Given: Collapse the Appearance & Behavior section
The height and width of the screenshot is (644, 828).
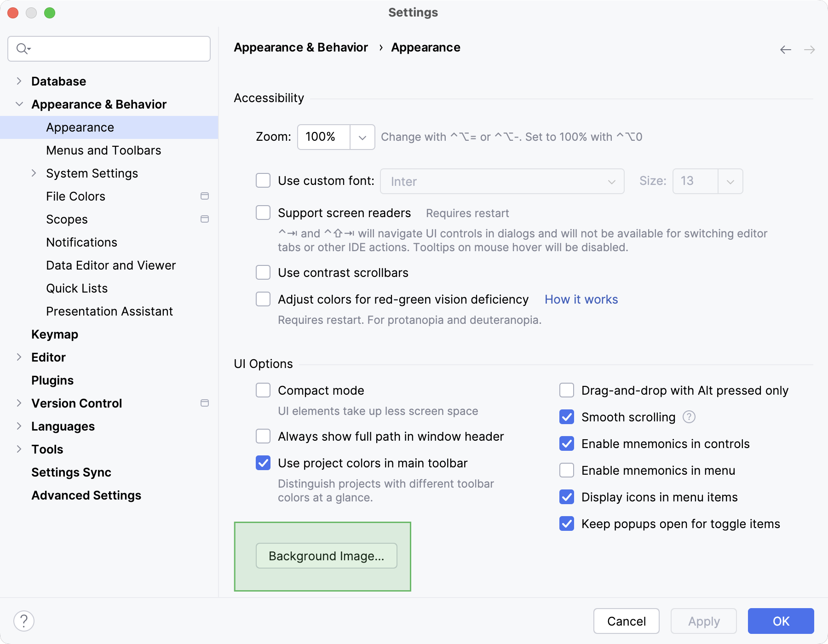Looking at the screenshot, I should [19, 104].
